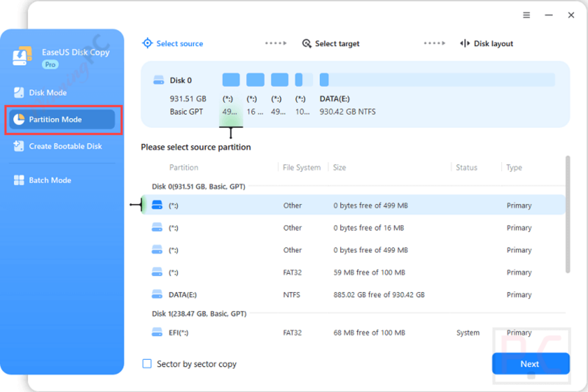The height and width of the screenshot is (392, 588).
Task: Click the DATA(E:) segment in the disk bar
Action: click(324, 80)
